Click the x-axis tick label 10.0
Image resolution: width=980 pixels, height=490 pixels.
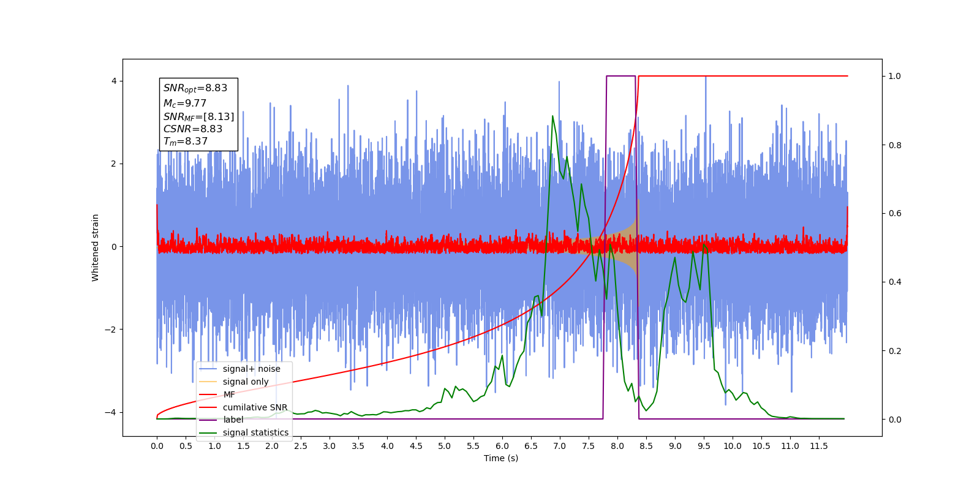[733, 446]
